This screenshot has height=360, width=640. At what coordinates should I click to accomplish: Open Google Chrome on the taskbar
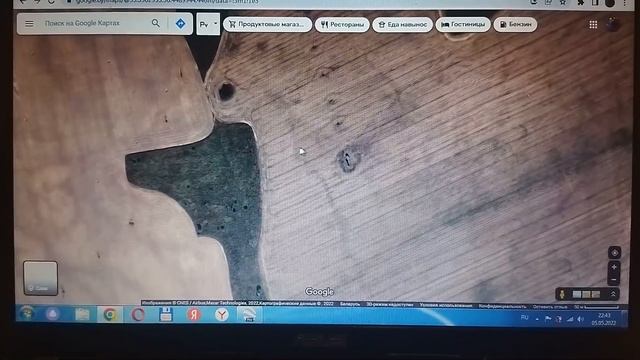pos(109,315)
